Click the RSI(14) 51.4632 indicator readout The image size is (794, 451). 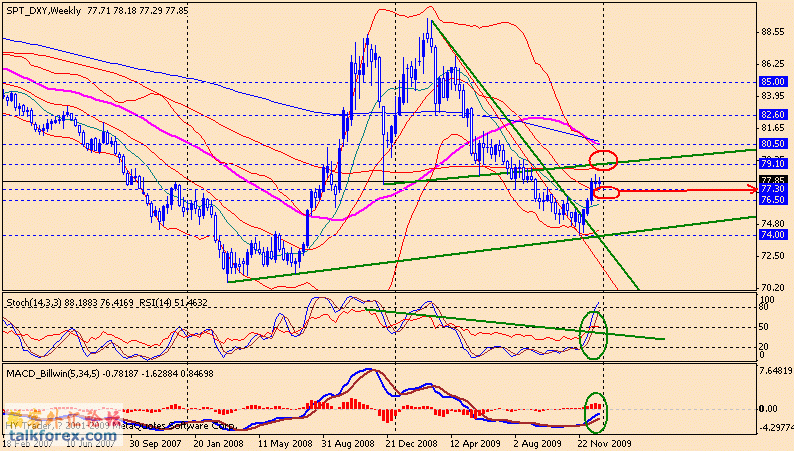click(173, 303)
